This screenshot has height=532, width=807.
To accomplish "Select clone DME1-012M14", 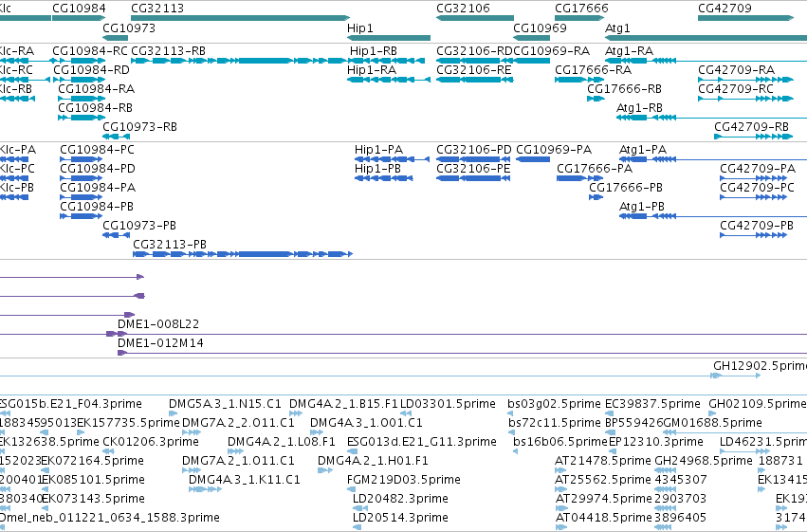I will 160,343.
